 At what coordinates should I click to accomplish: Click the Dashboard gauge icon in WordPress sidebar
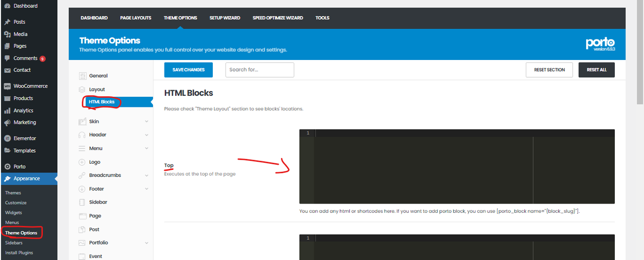tap(7, 6)
